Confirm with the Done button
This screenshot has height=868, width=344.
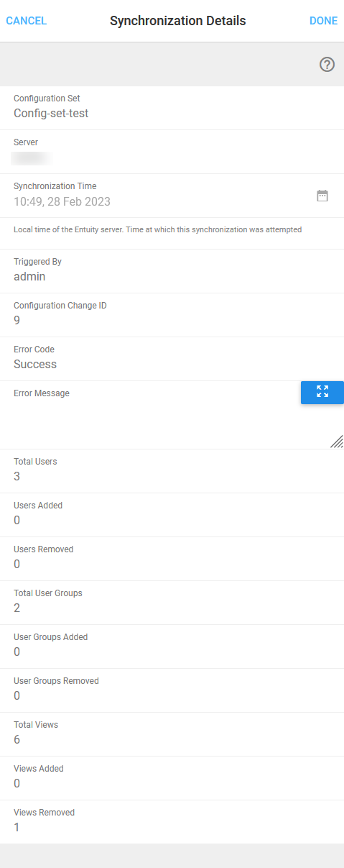(323, 21)
